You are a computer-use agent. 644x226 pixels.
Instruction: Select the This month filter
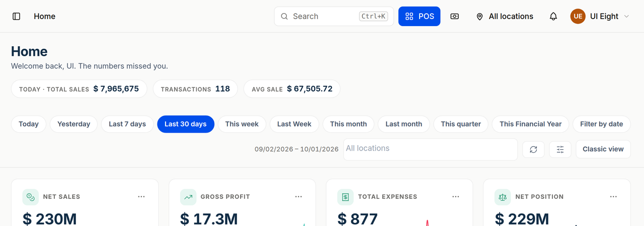point(349,124)
